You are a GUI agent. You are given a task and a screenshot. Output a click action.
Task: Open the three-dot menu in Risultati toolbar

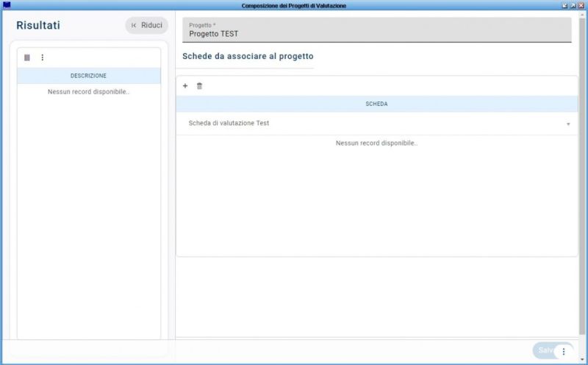[43, 57]
